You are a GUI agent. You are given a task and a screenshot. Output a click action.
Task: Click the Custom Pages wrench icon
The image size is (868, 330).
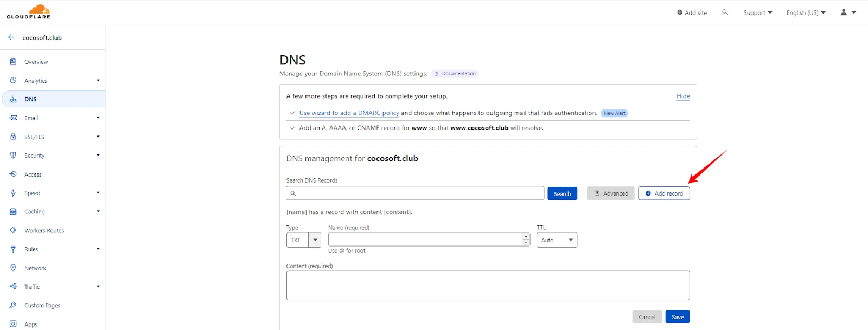[x=13, y=305]
